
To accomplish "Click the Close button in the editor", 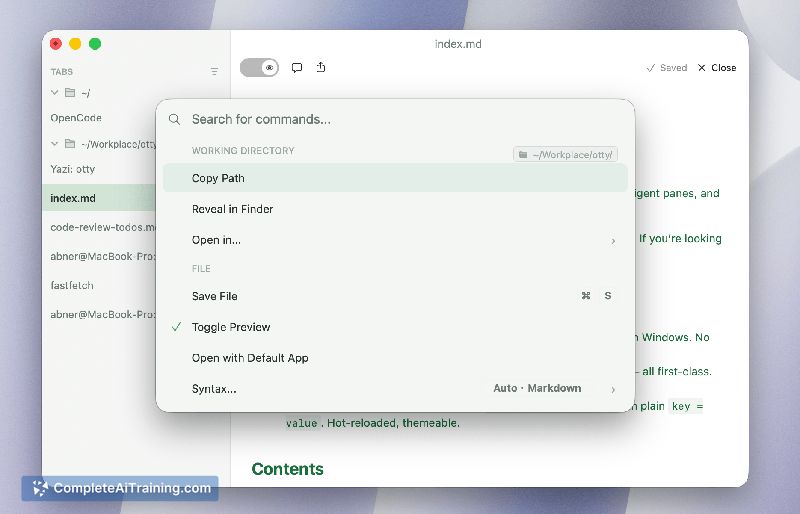I will click(717, 67).
